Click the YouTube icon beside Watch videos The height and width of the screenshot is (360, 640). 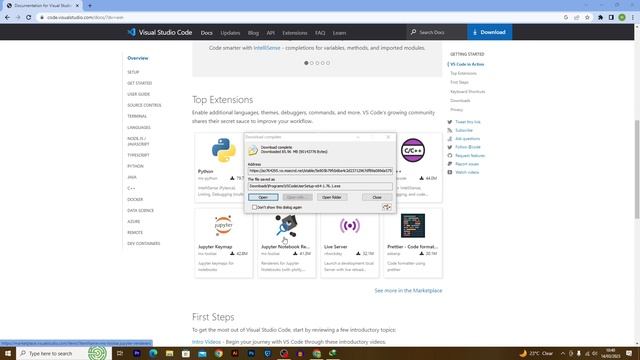450,172
